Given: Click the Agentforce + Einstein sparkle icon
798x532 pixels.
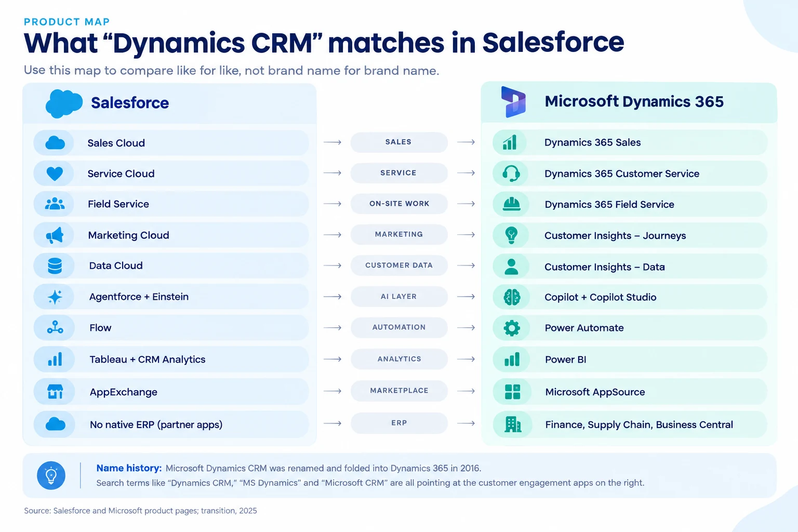Looking at the screenshot, I should (x=55, y=297).
